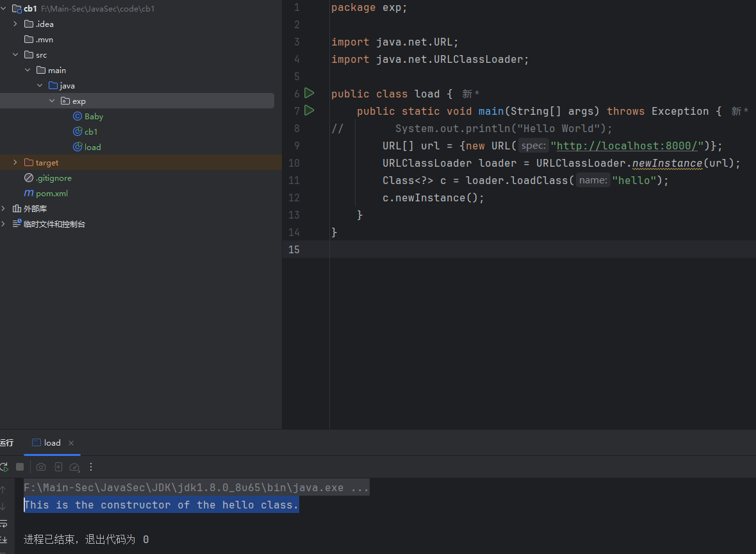
Task: Click the commented System.out.println line
Action: point(504,128)
